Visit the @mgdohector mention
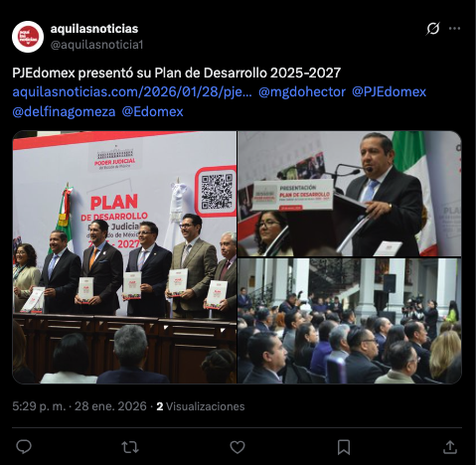The image size is (476, 465). (x=302, y=92)
